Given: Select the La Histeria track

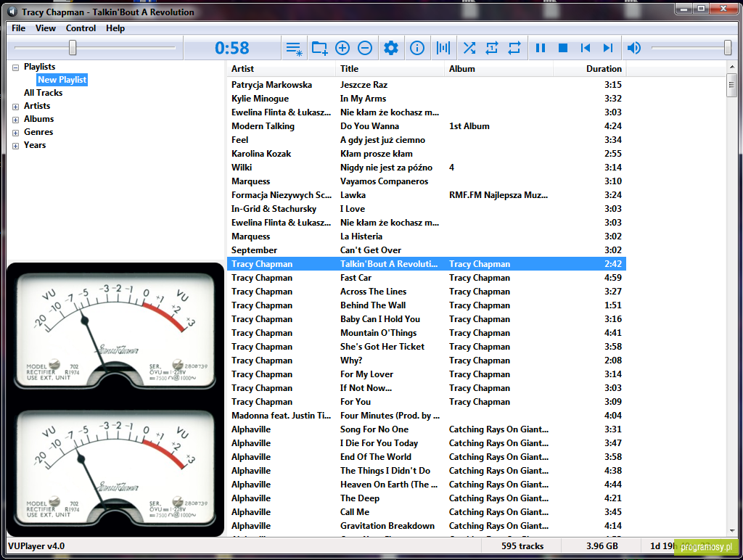Looking at the screenshot, I should tap(427, 236).
